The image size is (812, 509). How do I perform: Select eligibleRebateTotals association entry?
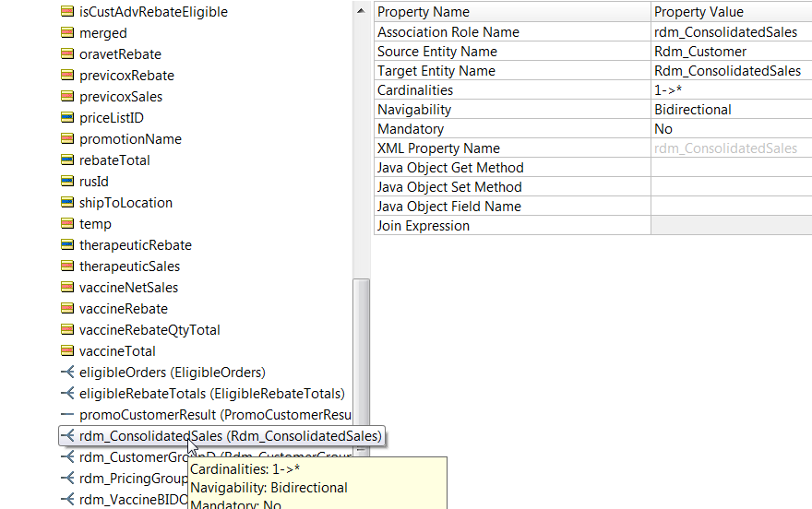point(212,394)
